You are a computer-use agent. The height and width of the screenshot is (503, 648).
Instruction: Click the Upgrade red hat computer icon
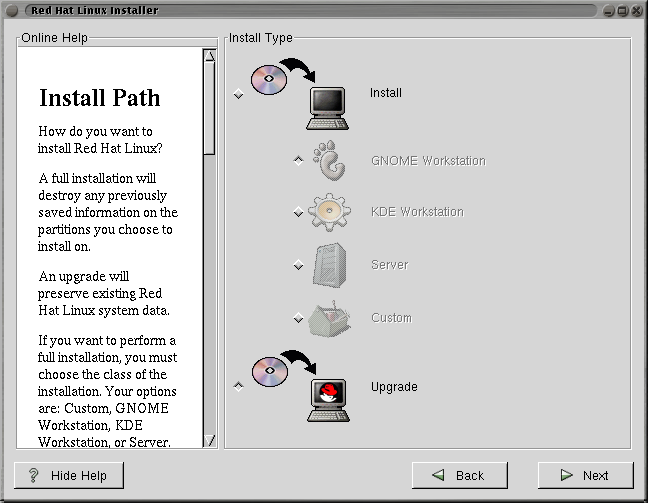tap(299, 386)
